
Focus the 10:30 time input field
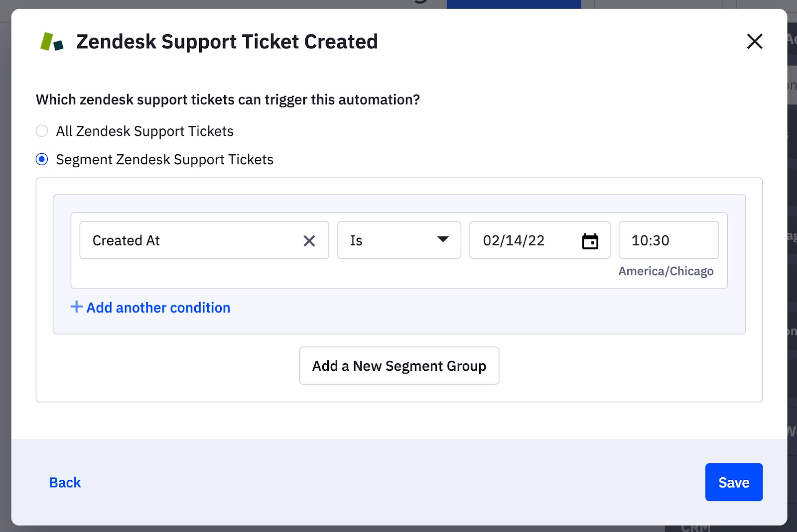click(x=668, y=240)
